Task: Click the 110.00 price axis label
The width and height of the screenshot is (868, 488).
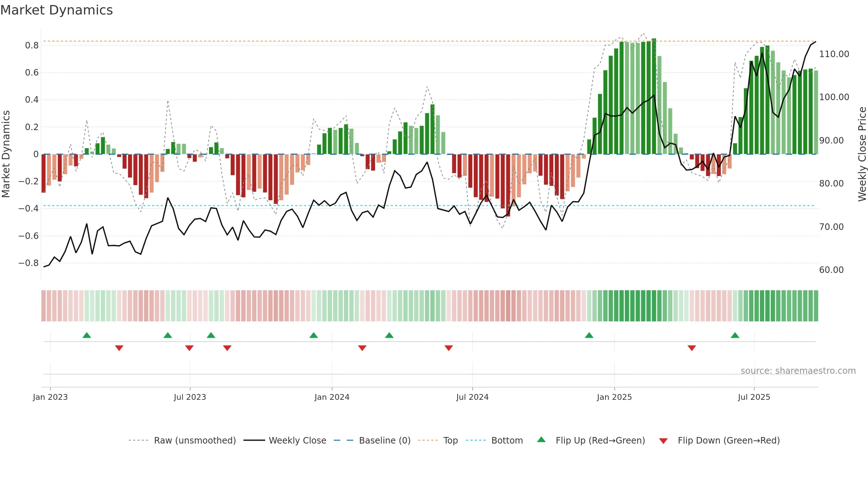Action: click(834, 54)
